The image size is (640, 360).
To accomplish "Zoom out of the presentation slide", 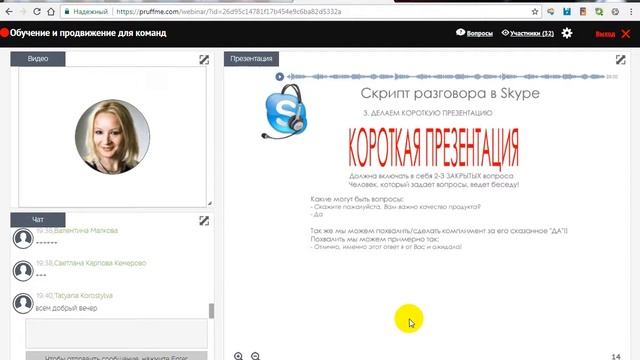I will coord(256,356).
